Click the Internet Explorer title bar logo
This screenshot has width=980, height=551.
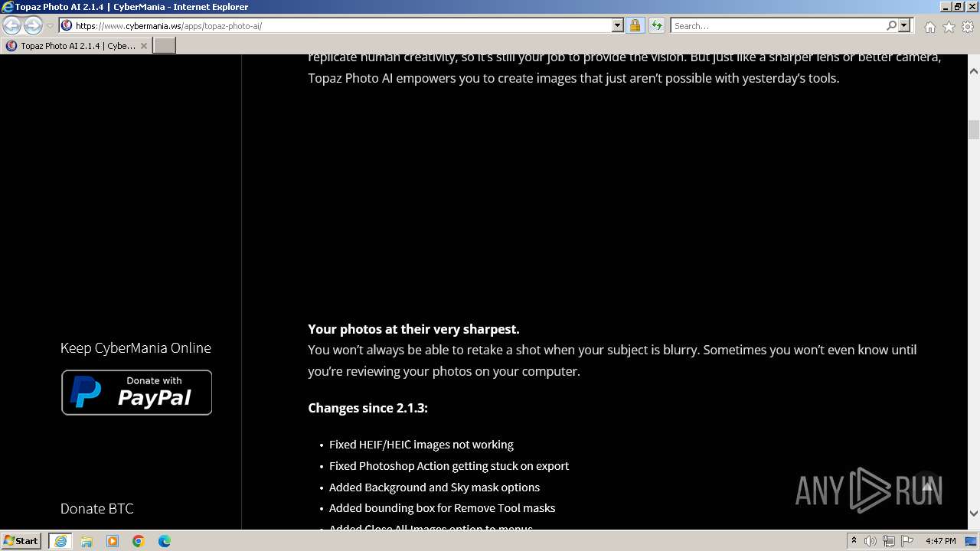(x=8, y=7)
